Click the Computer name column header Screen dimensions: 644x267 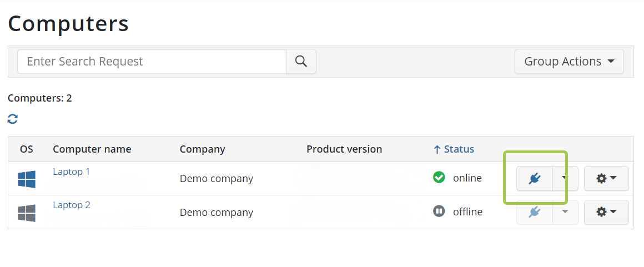(x=92, y=149)
